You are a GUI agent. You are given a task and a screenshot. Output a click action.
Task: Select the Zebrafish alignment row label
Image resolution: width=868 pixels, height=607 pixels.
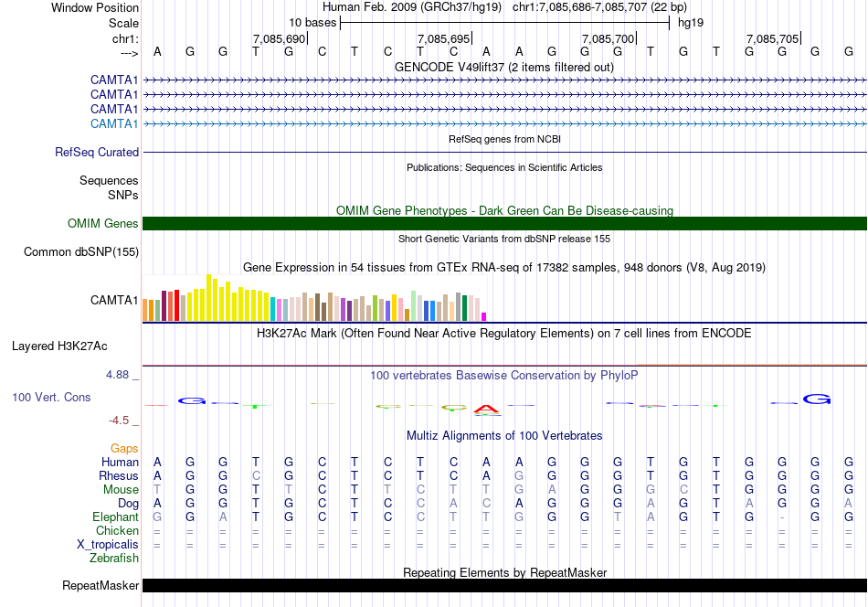pos(114,559)
